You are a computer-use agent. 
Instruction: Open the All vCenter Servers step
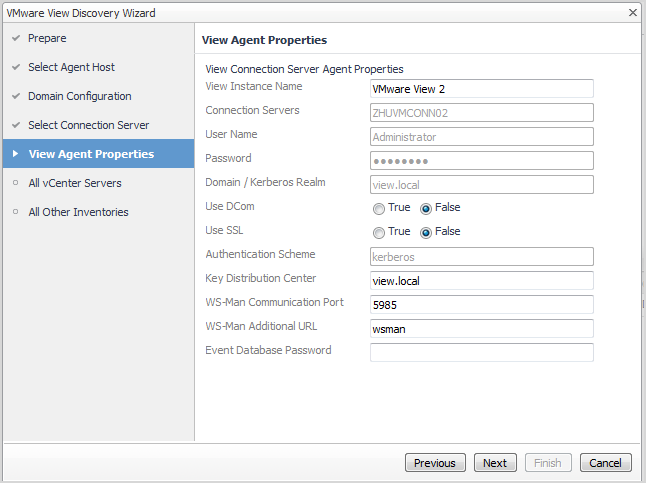(x=75, y=183)
